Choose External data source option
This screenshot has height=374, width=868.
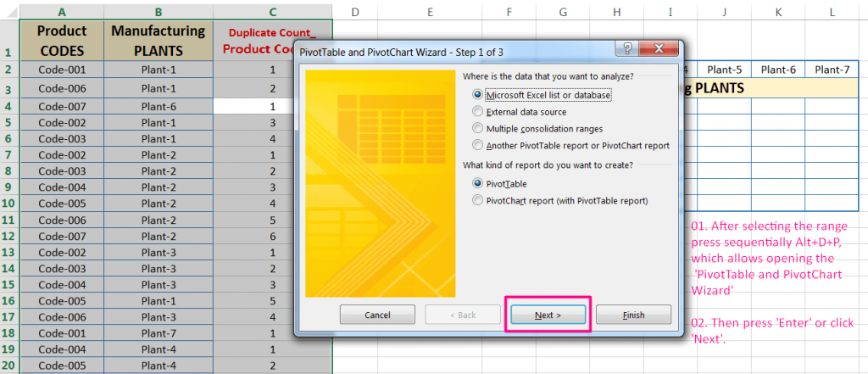coord(479,112)
